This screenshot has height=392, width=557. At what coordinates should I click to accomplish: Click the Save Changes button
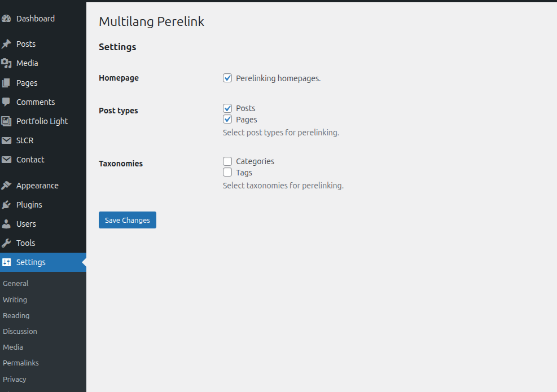(x=128, y=220)
